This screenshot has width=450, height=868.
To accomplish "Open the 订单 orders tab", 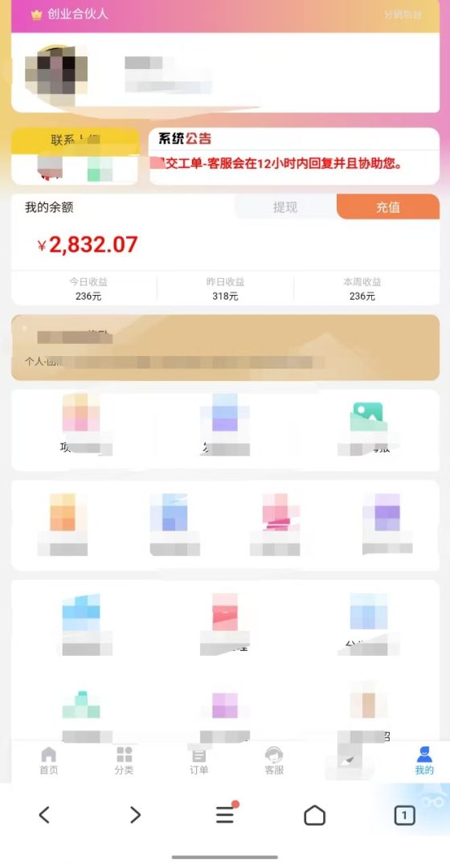I will coord(198,760).
